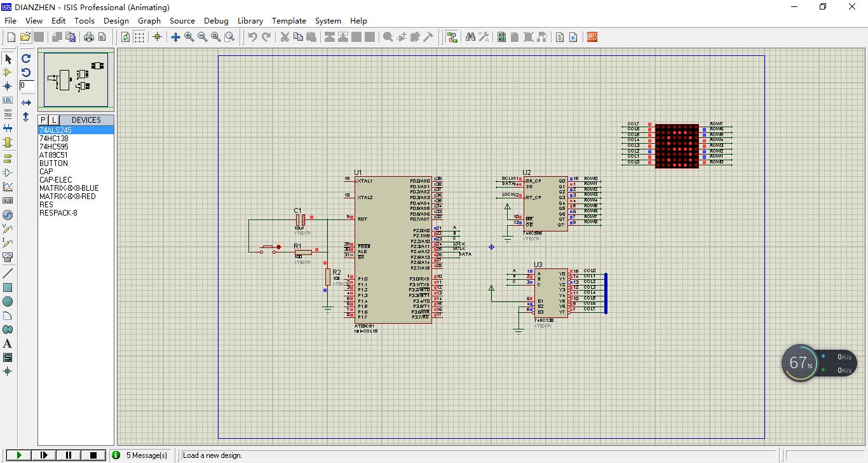The width and height of the screenshot is (868, 463).
Task: Select the Component Mode tool
Action: (x=8, y=73)
